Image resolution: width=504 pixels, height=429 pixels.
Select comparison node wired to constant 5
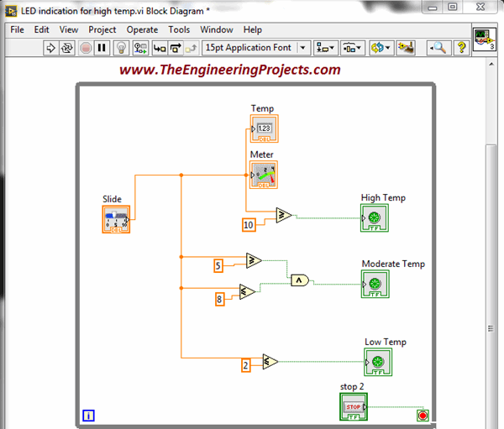coord(254,260)
